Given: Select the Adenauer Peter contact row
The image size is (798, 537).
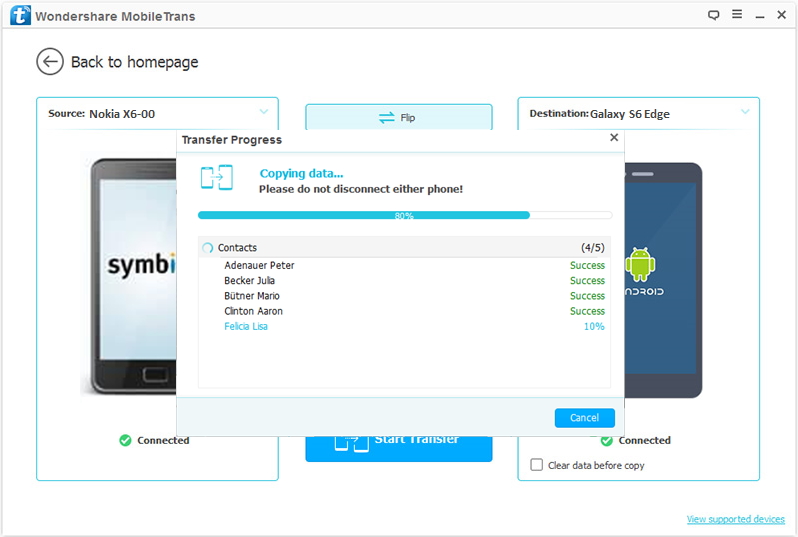Looking at the screenshot, I should point(404,265).
